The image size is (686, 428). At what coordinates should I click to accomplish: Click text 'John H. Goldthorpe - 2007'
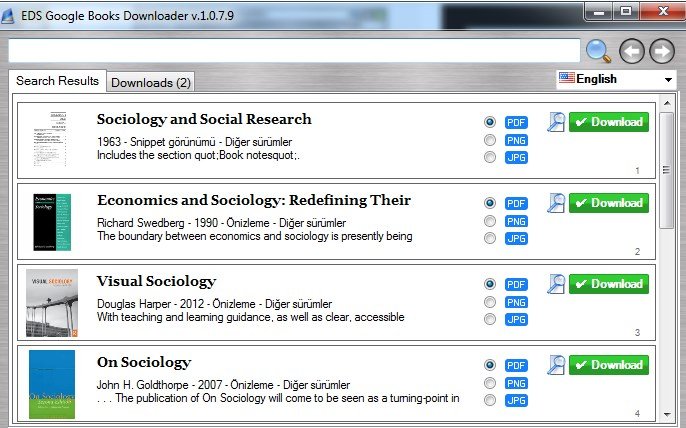tap(160, 385)
